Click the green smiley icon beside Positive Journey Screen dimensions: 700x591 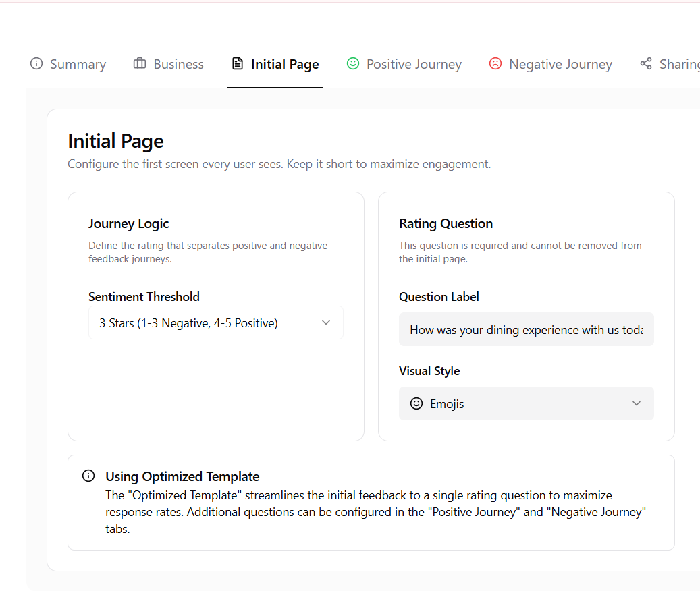(353, 63)
